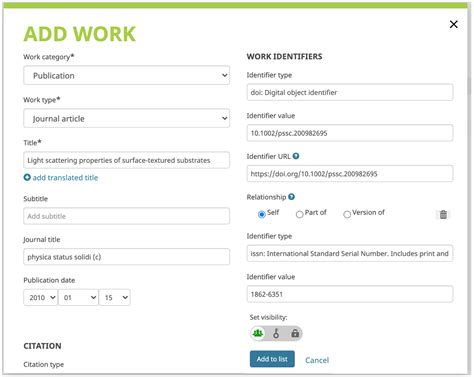Open publication year 2010 dropdown
This screenshot has height=377, width=474.
point(41,297)
